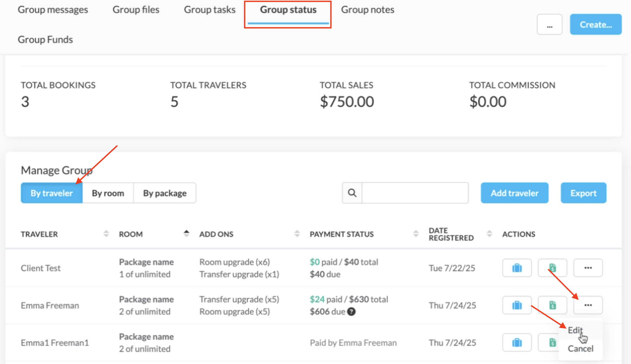Click into the traveler search field
This screenshot has height=364, width=631.
(x=415, y=193)
